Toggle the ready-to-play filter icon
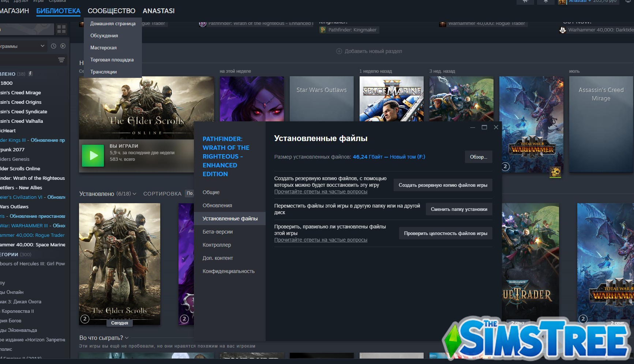Viewport: 634px width, 364px height. [63, 46]
